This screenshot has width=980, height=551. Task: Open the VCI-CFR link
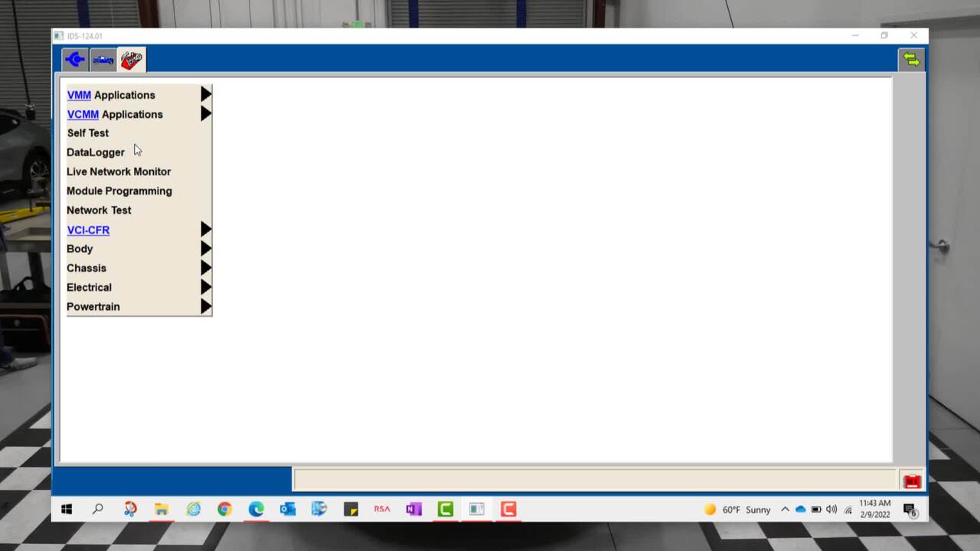pos(88,230)
